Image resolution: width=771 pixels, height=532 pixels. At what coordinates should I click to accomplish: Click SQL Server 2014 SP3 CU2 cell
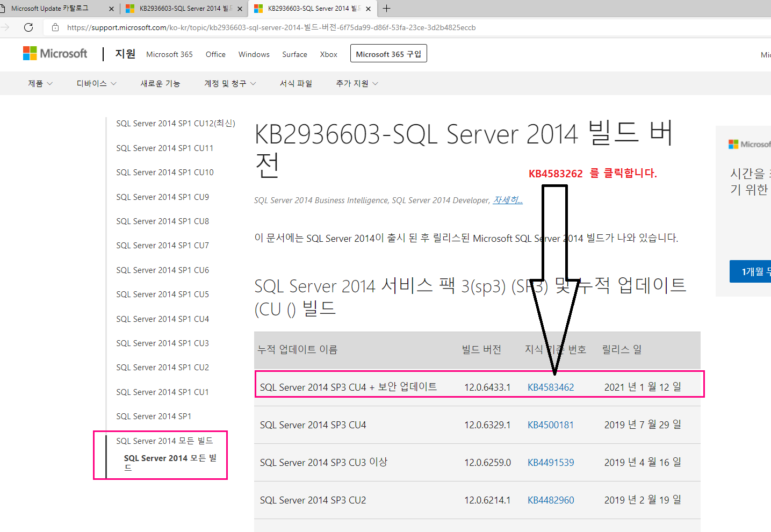(x=313, y=500)
